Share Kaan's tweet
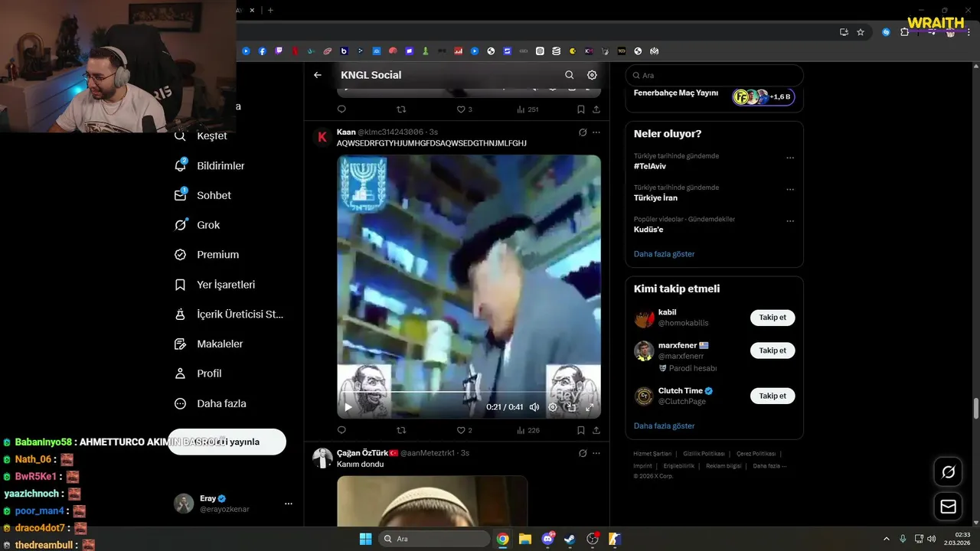 [596, 430]
